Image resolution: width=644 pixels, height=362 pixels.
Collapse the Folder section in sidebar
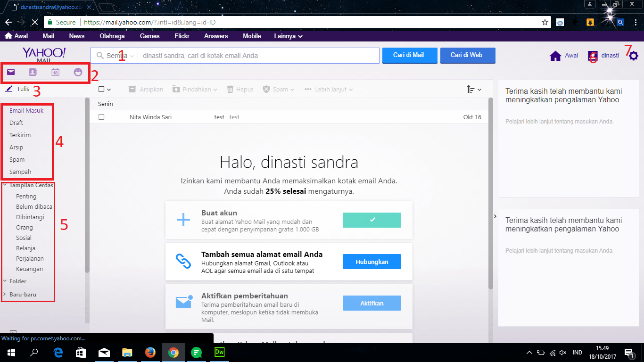(4, 281)
